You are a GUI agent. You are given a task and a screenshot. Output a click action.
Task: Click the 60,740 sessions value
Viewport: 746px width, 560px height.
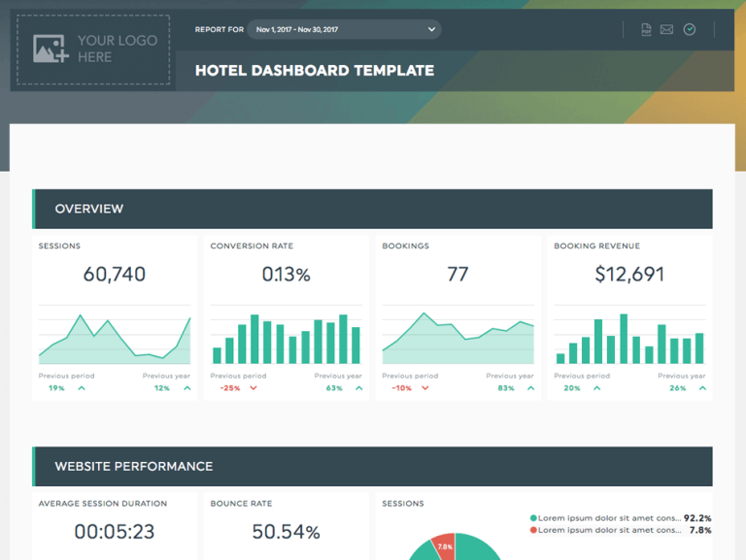pos(114,275)
